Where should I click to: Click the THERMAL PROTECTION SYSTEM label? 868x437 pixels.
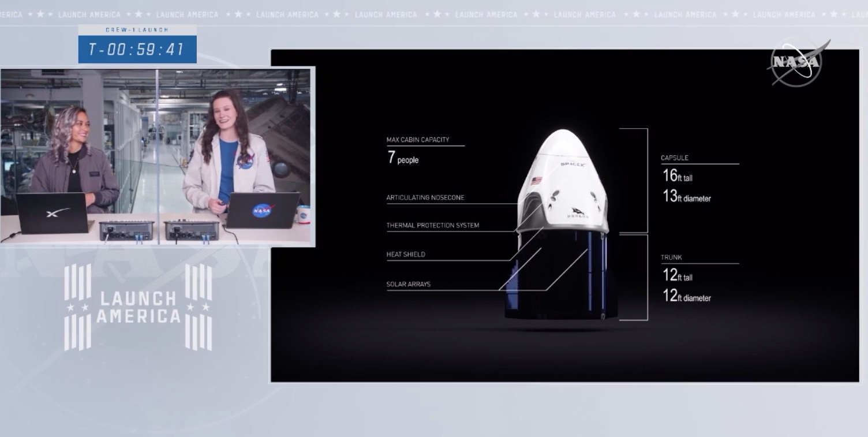[433, 225]
